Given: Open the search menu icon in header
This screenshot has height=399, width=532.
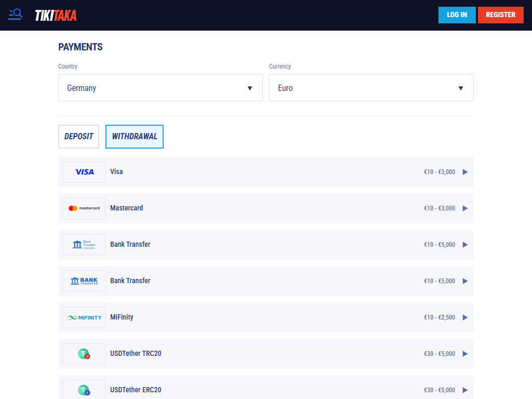Looking at the screenshot, I should [16, 15].
